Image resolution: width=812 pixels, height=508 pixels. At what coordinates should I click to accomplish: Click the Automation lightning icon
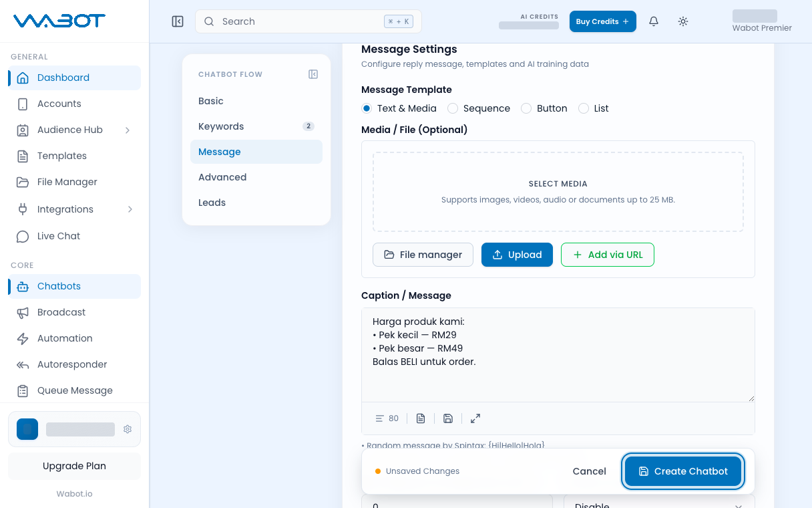tap(23, 338)
